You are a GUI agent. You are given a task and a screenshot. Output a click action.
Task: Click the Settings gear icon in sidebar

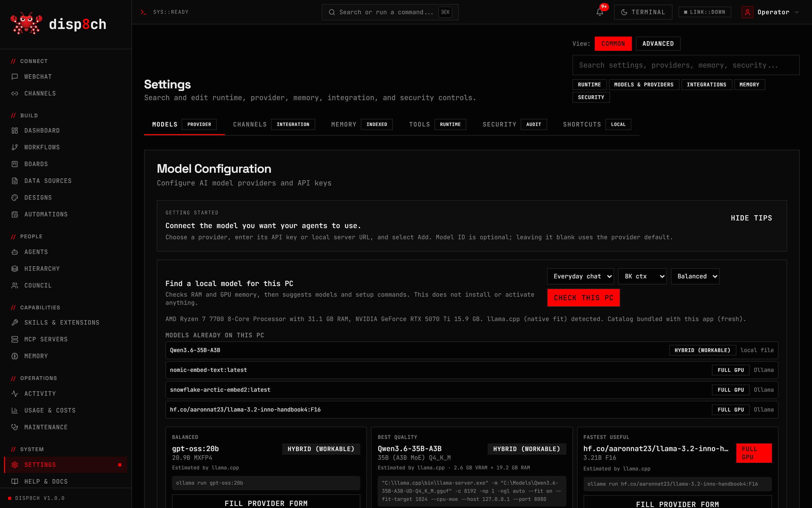pos(15,465)
